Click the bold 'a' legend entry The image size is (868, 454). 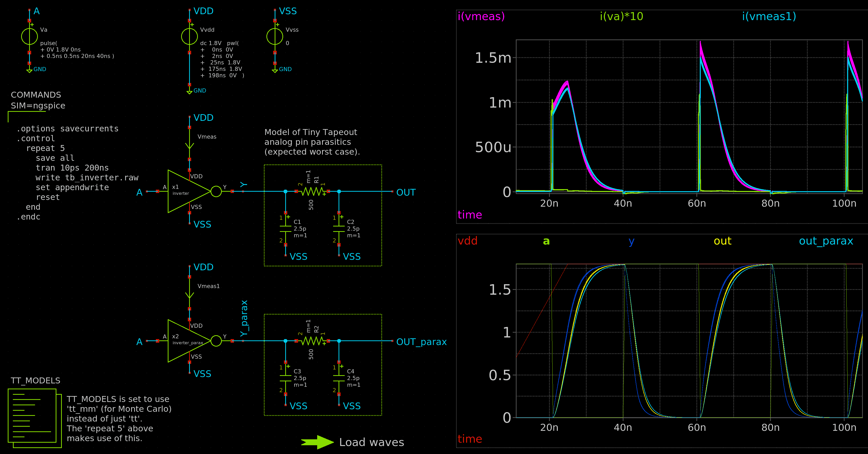pos(546,241)
